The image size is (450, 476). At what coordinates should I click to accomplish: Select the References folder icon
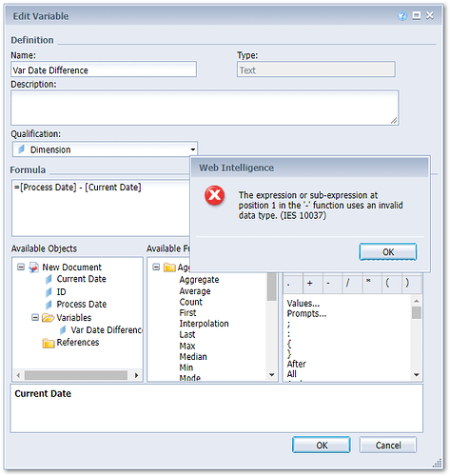pyautogui.click(x=49, y=343)
